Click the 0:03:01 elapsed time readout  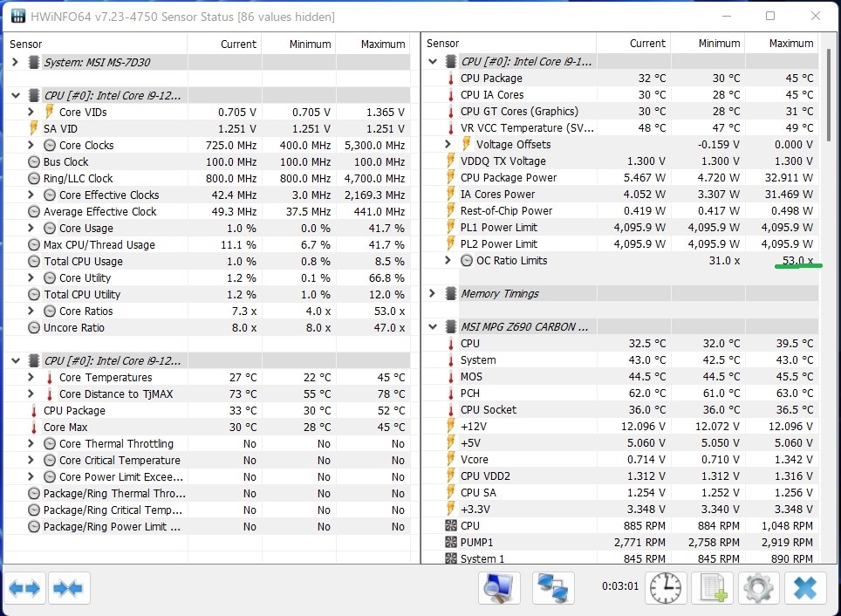620,586
